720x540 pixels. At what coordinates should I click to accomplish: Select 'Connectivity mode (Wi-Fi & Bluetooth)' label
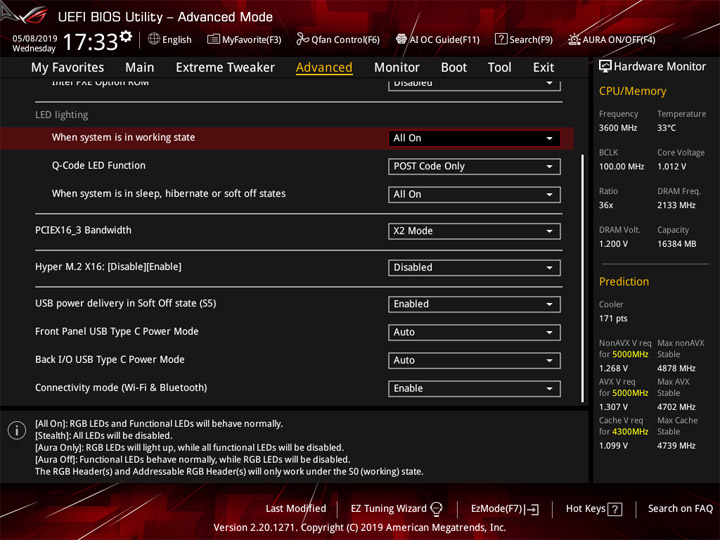coord(121,388)
